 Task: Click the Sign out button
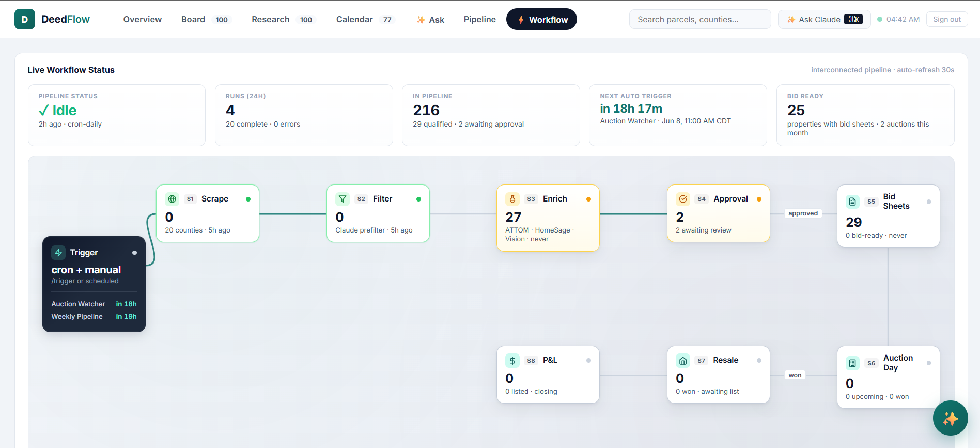click(x=947, y=19)
